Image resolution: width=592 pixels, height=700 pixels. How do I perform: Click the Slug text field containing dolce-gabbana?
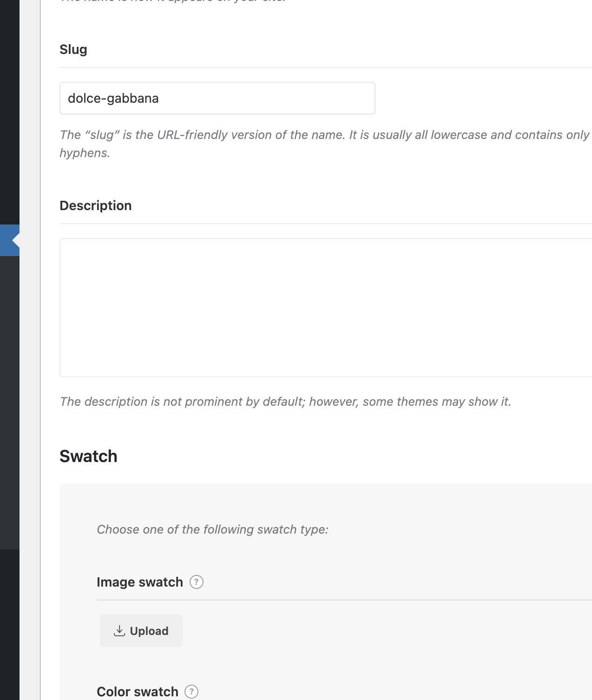tap(217, 98)
